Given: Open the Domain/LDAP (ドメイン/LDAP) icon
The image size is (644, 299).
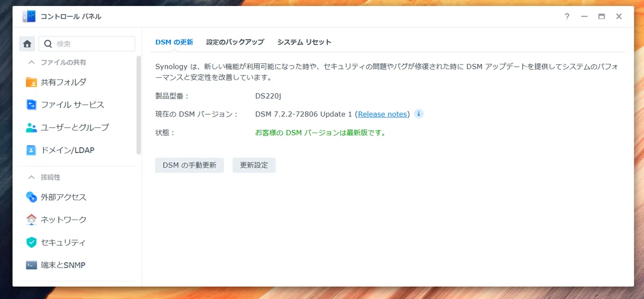Looking at the screenshot, I should (x=32, y=150).
